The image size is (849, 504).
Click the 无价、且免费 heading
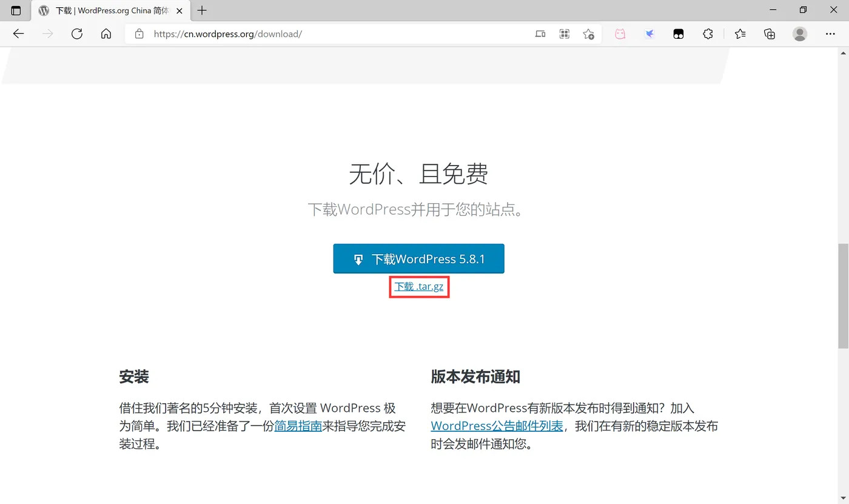[x=419, y=175]
